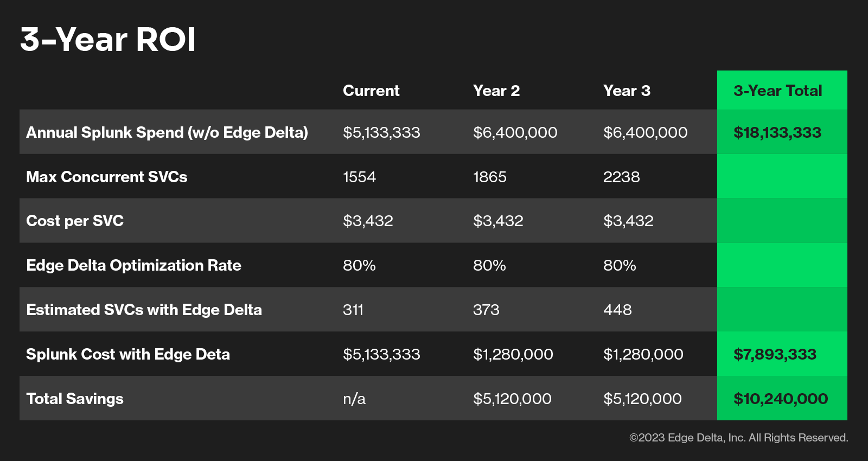Screen dimensions: 868x461
Task: Click the Cost per SVC row label
Action: (75, 221)
